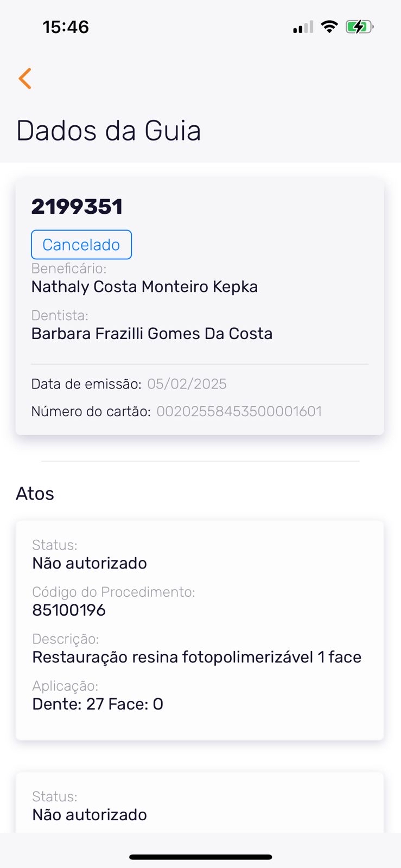Tap the Atos section heading
Viewport: 401px width, 868px height.
pos(35,494)
